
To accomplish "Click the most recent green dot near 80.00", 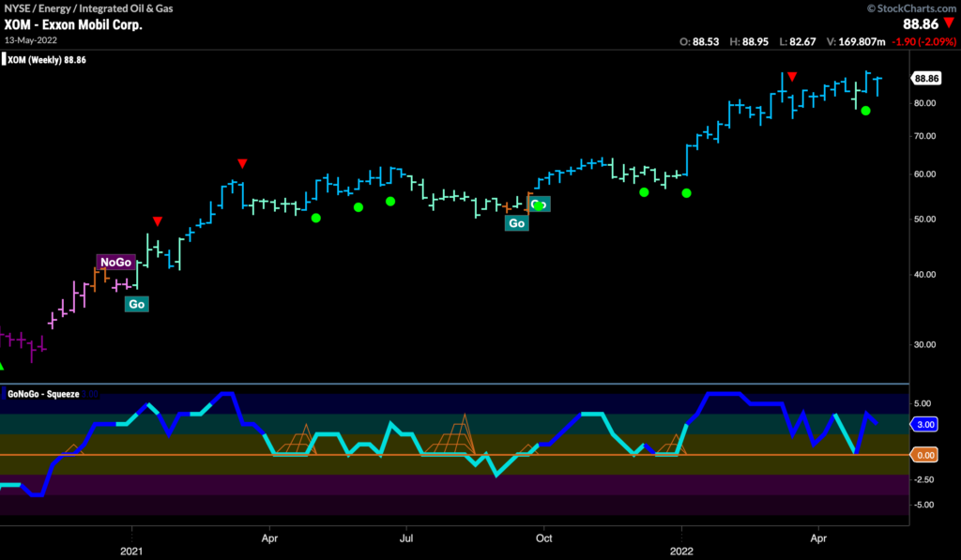I will pos(865,111).
